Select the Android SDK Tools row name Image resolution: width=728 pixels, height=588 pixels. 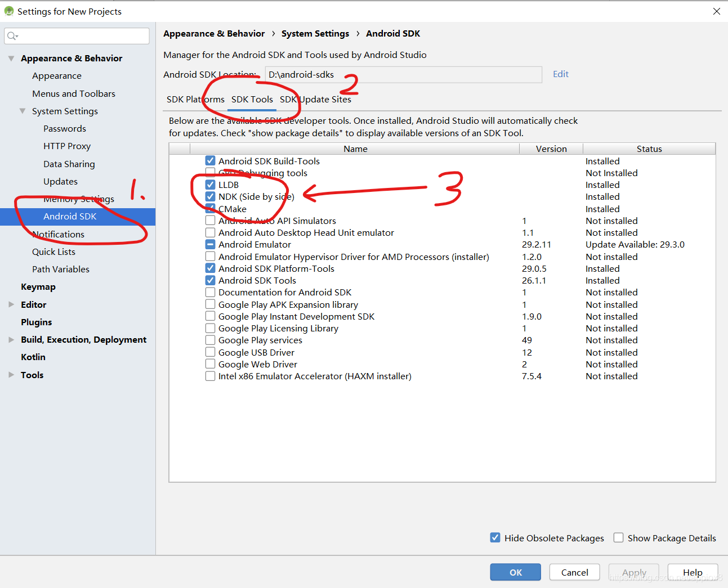pyautogui.click(x=257, y=281)
